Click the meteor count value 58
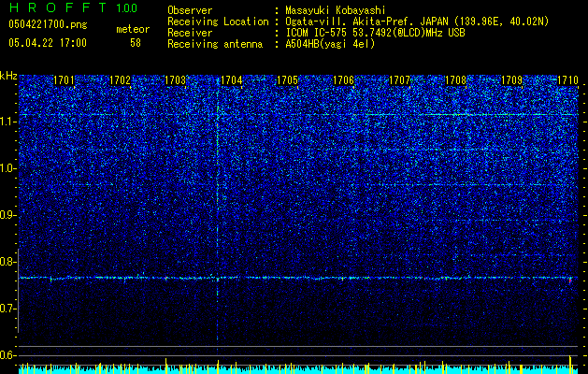Image resolution: width=588 pixels, height=374 pixels. click(136, 43)
